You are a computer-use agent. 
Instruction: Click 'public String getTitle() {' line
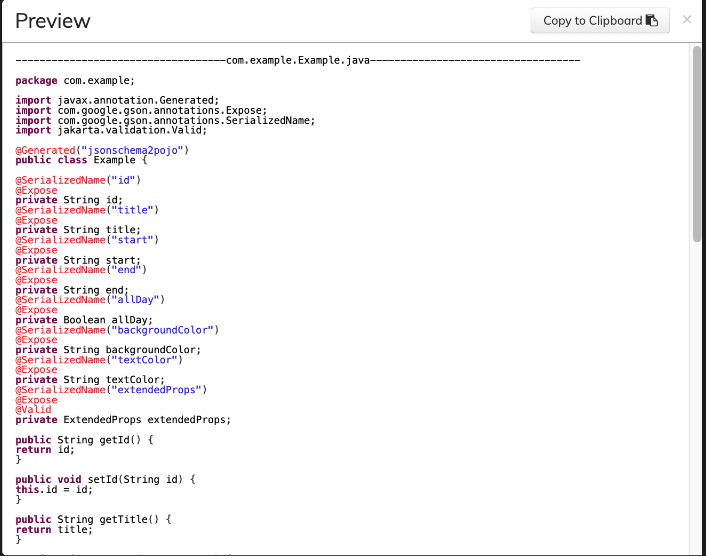click(x=93, y=520)
